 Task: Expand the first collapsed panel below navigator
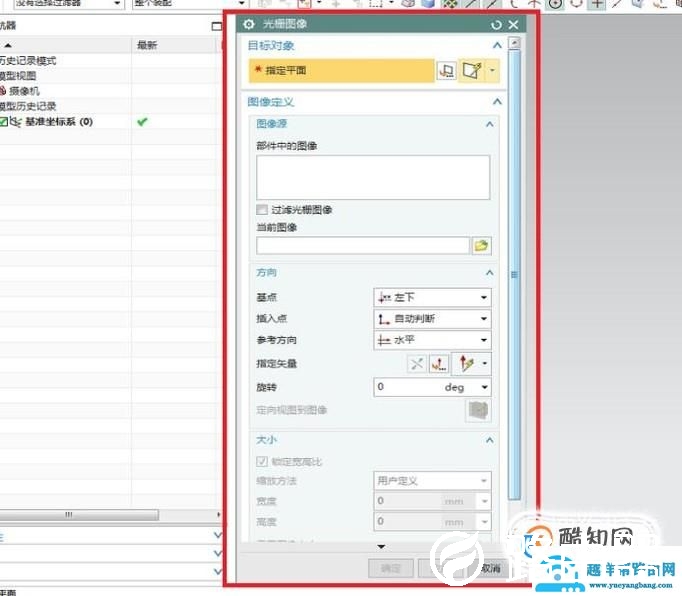coord(217,536)
